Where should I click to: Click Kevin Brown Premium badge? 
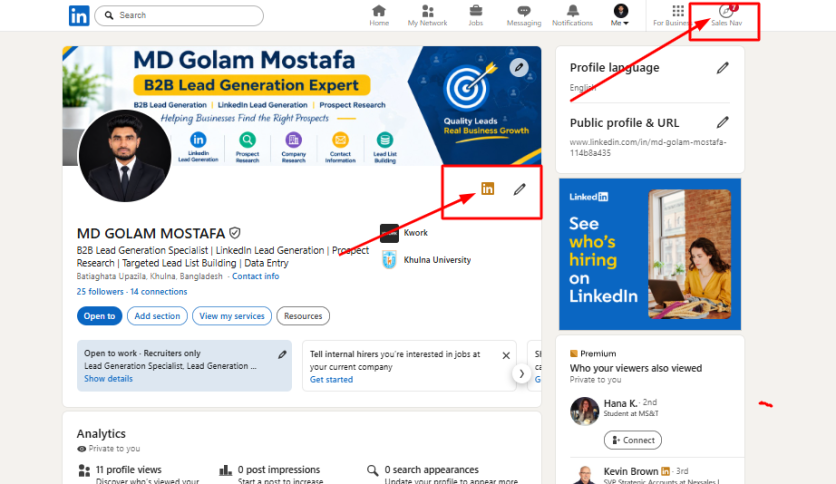(665, 471)
